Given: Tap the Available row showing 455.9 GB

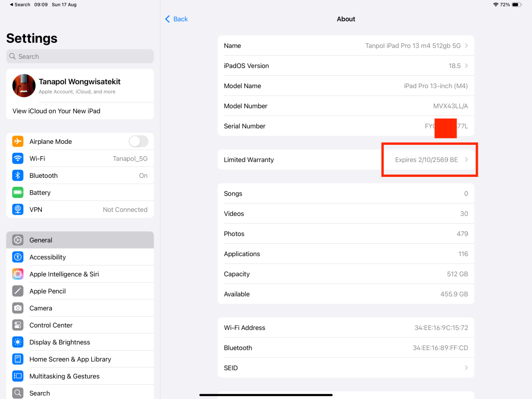Looking at the screenshot, I should (346, 294).
